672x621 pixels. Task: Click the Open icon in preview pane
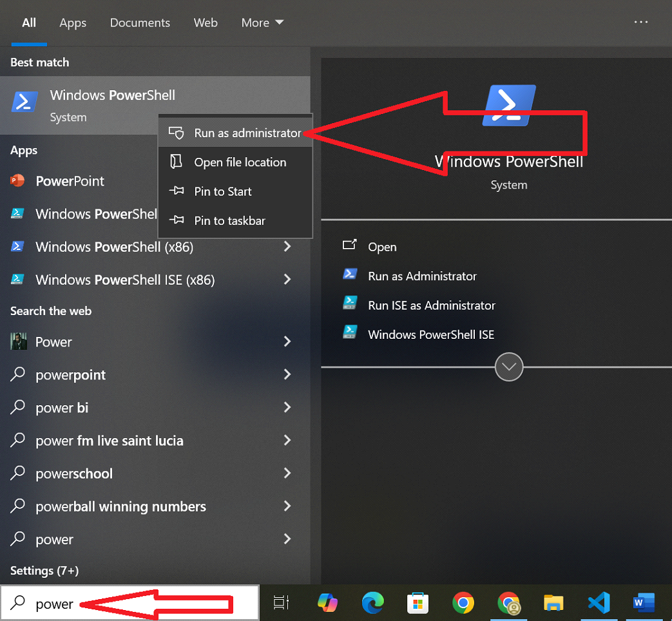[x=350, y=244]
